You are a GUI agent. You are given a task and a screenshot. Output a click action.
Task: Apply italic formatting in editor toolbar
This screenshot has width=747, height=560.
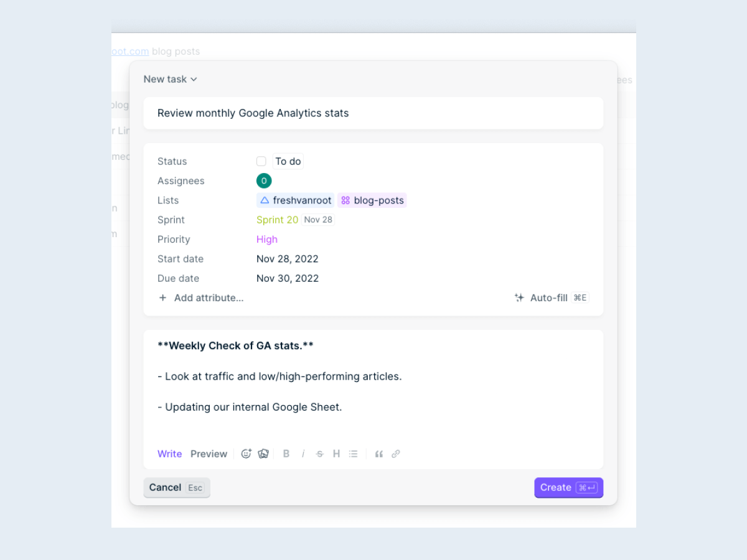pyautogui.click(x=303, y=454)
